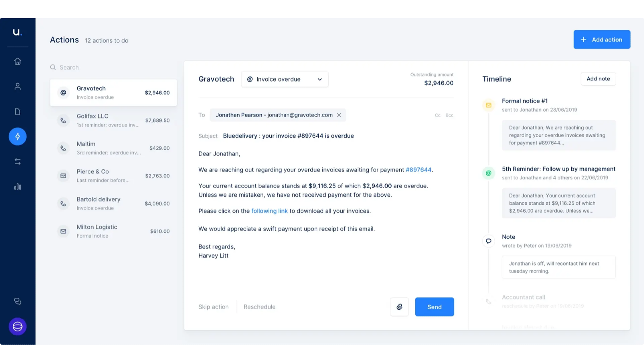Remove Jonathan Pearson recipient with X
This screenshot has width=644, height=362.
339,115
